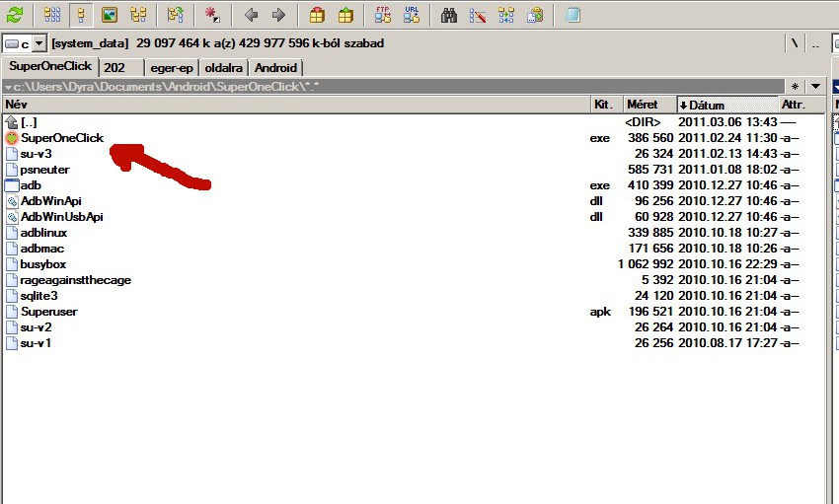Click the AdbWinUsbApi dll icon
Viewport: 839px width, 504px height.
coord(12,217)
